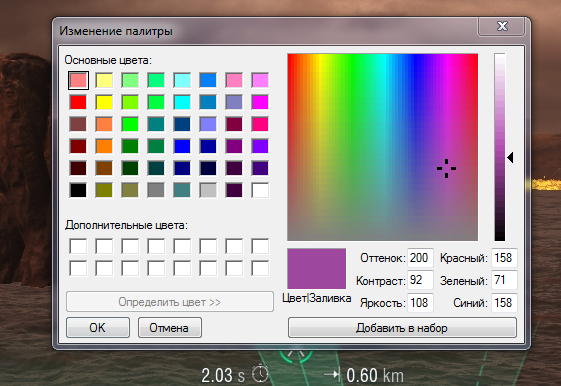
Task: Click the crosshair in the color spectrum
Action: pyautogui.click(x=446, y=168)
